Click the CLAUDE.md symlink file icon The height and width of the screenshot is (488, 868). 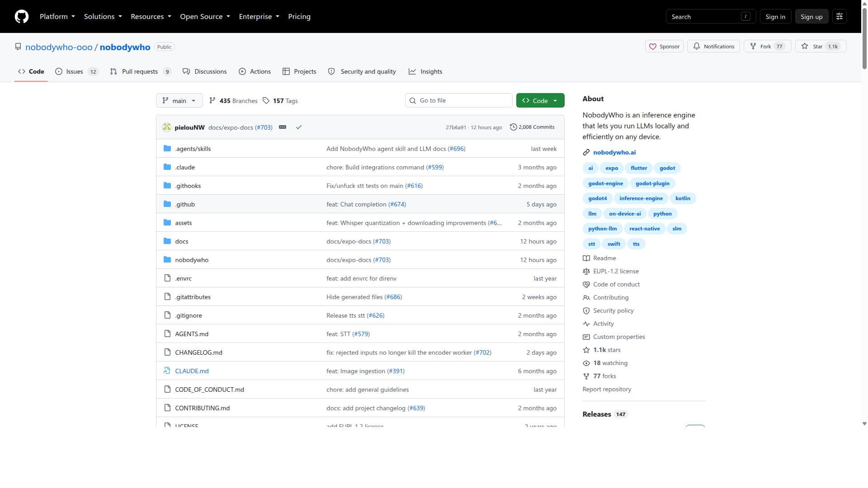[x=167, y=371]
